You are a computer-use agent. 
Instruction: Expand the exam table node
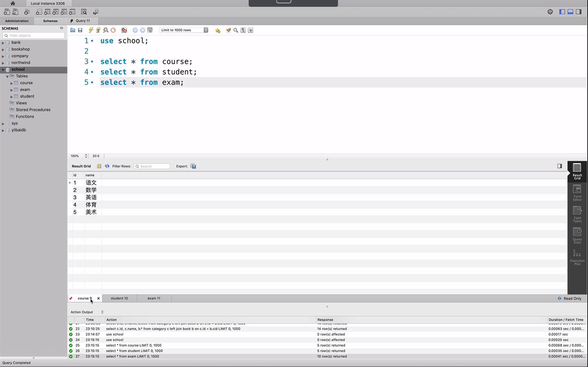[x=11, y=90]
